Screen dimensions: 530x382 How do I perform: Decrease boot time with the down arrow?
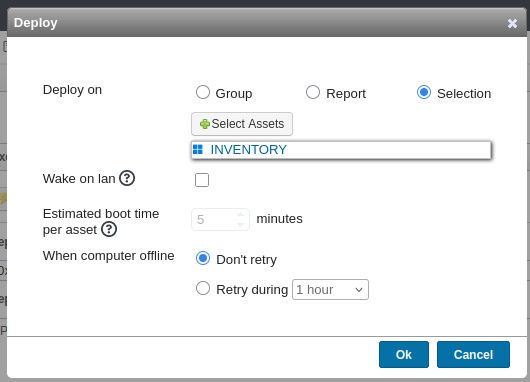point(240,224)
